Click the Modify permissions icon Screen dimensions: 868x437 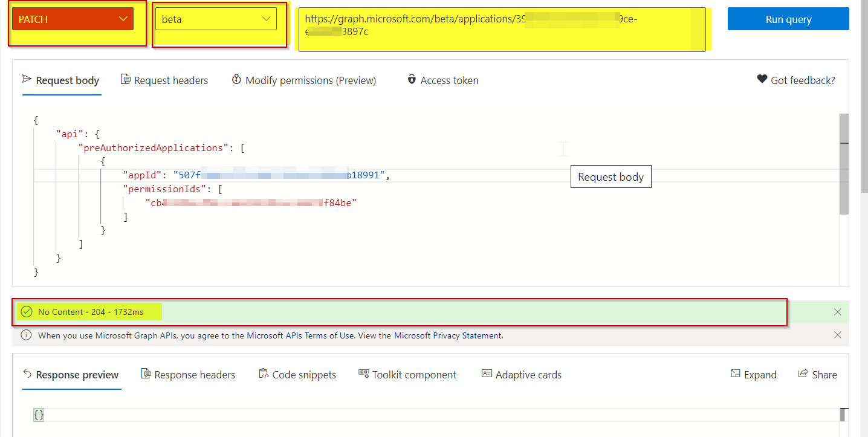click(x=236, y=79)
